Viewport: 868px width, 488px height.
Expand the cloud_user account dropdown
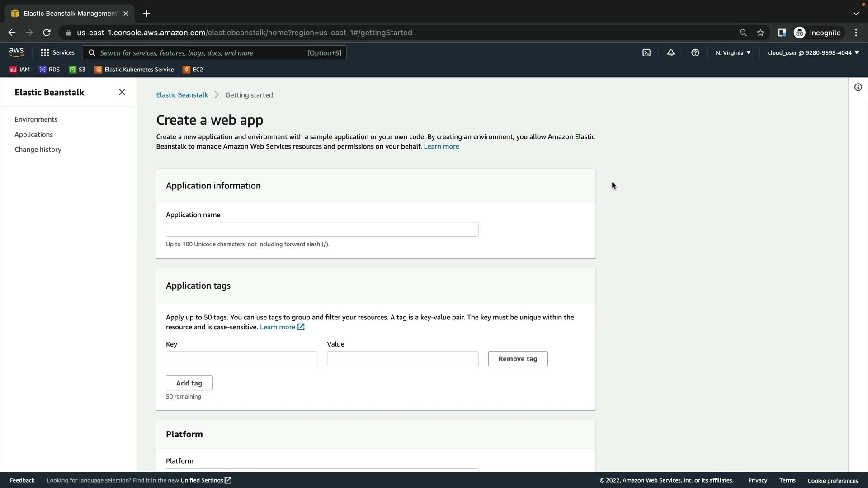pyautogui.click(x=813, y=53)
